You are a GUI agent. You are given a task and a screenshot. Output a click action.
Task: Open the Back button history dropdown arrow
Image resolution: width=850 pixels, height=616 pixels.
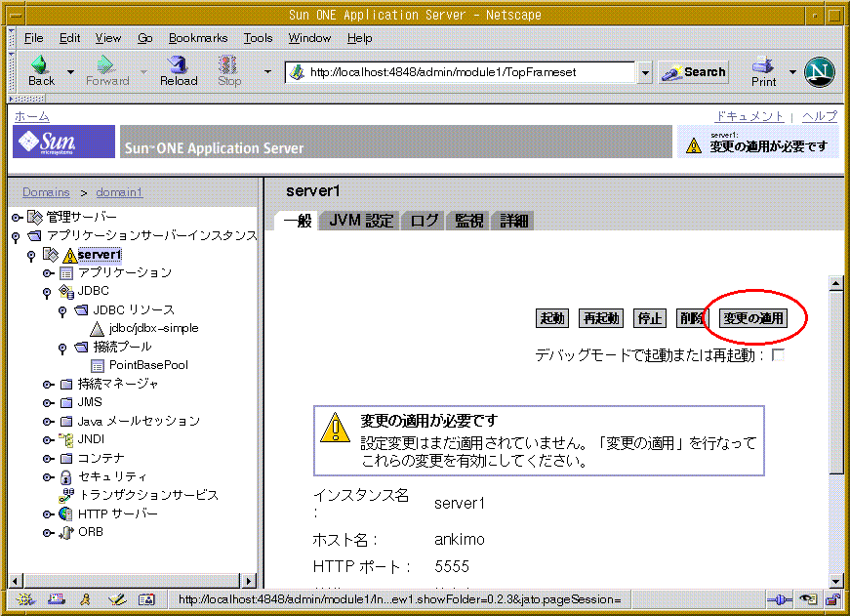70,71
